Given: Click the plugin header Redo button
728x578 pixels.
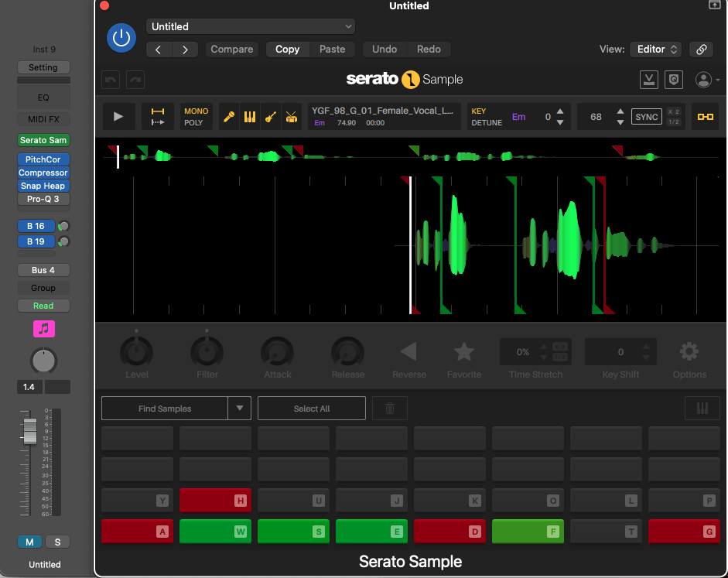Looking at the screenshot, I should point(429,50).
